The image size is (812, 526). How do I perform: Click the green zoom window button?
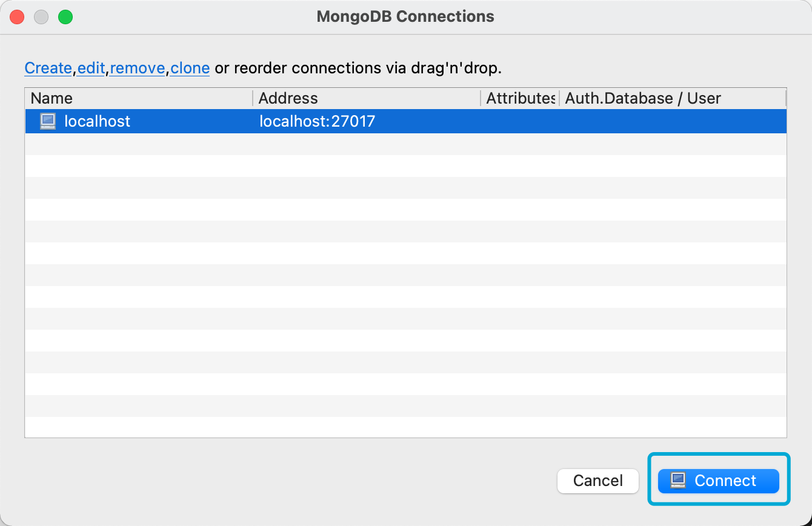(x=65, y=17)
